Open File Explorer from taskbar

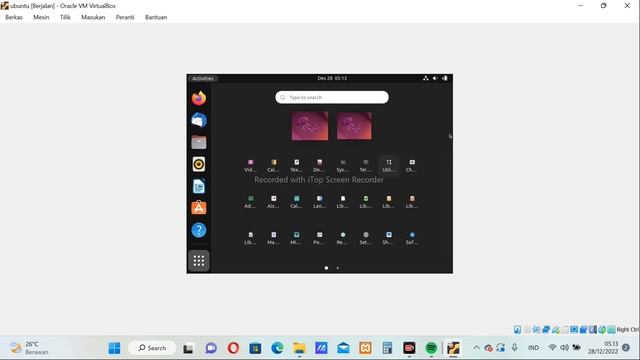(299, 348)
